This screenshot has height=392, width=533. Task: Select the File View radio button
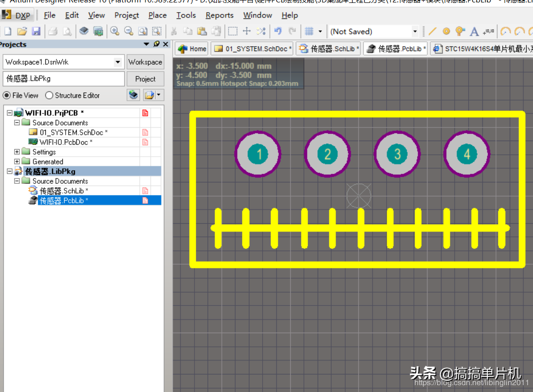[7, 95]
